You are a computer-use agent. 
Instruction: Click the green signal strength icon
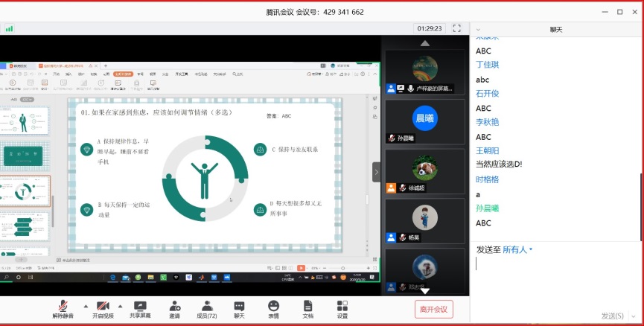click(x=10, y=28)
